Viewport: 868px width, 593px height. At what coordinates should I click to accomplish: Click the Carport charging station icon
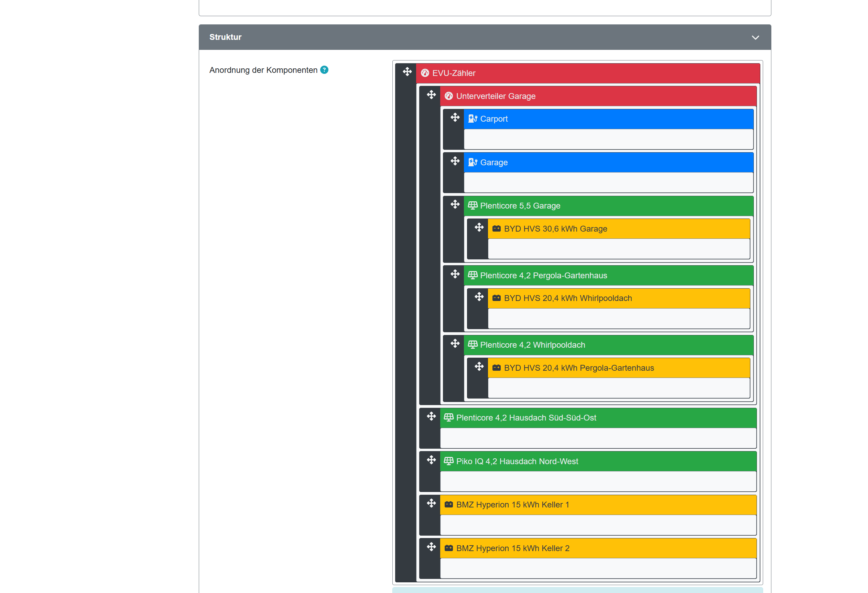point(473,119)
